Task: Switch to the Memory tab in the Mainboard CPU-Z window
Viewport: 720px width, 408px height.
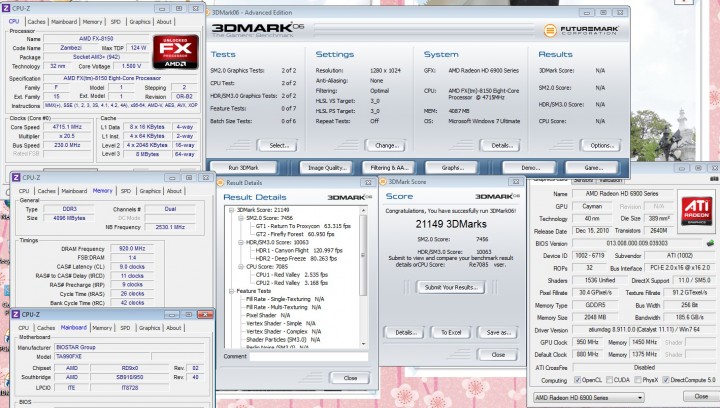Action: (102, 328)
